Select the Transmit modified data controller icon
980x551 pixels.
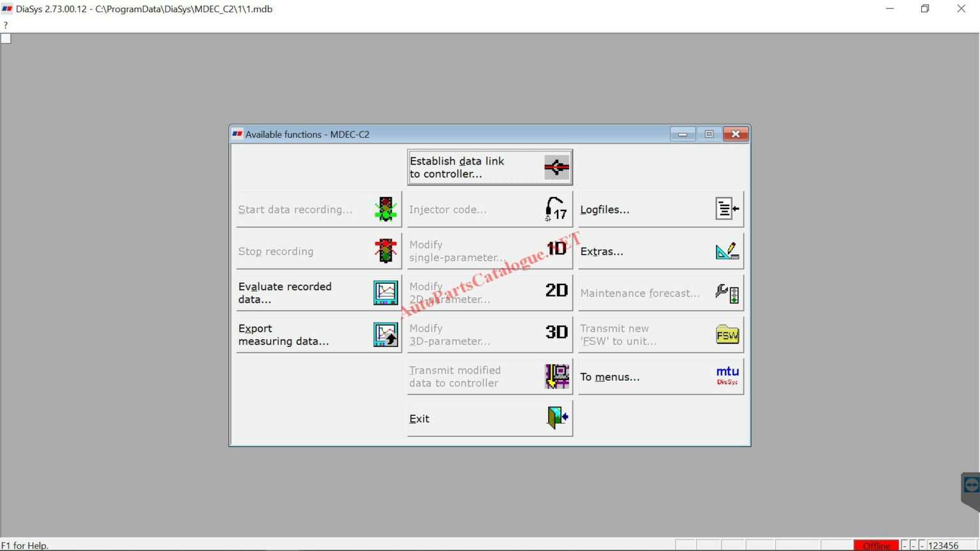(556, 376)
